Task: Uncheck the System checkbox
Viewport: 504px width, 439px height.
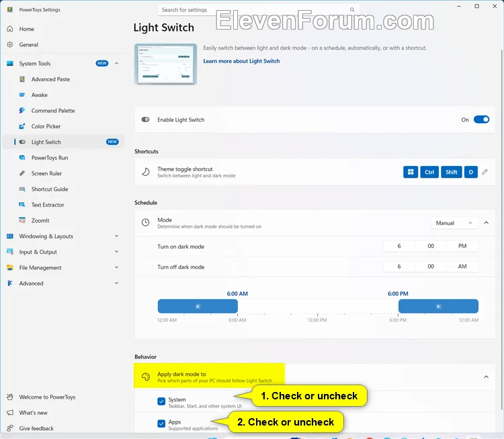Action: point(161,401)
